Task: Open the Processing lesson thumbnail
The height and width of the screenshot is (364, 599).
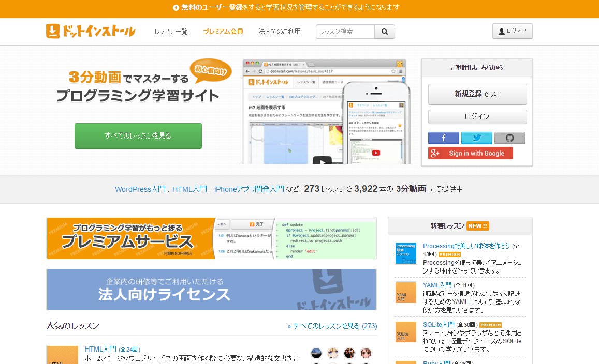Action: [406, 253]
